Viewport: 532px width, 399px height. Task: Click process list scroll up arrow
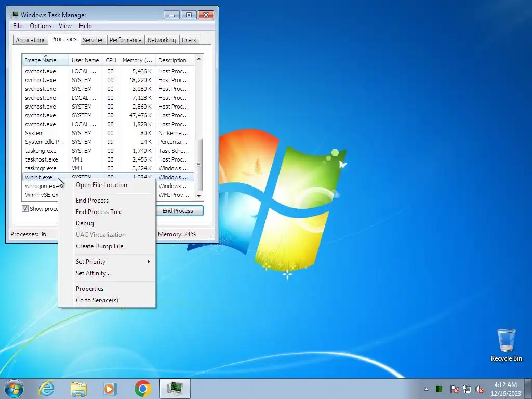click(x=199, y=59)
